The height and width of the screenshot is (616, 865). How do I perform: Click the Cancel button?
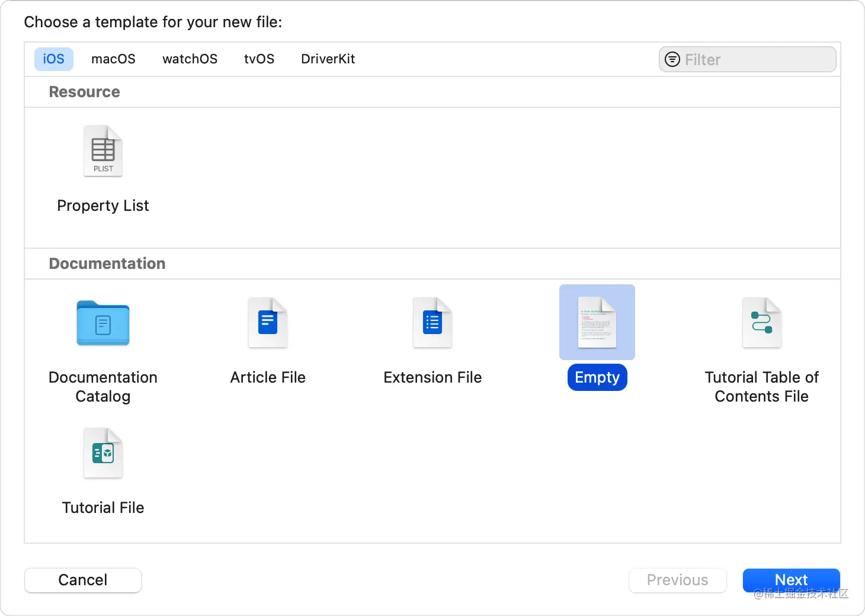point(83,580)
